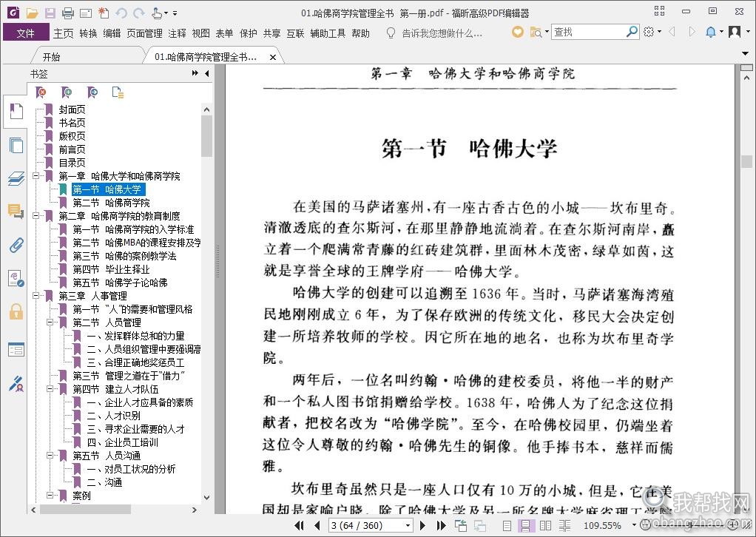The image size is (756, 537).
Task: Create new PDF with the starred page icon
Action: [x=103, y=13]
